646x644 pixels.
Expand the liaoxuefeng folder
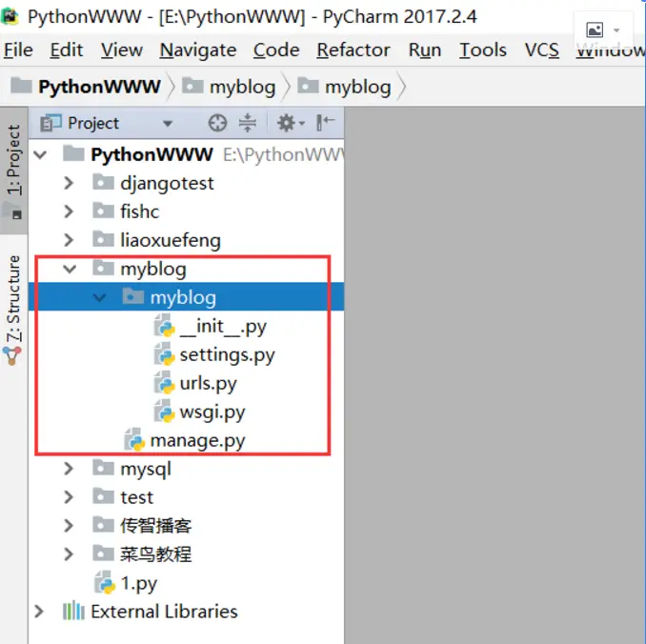point(69,240)
